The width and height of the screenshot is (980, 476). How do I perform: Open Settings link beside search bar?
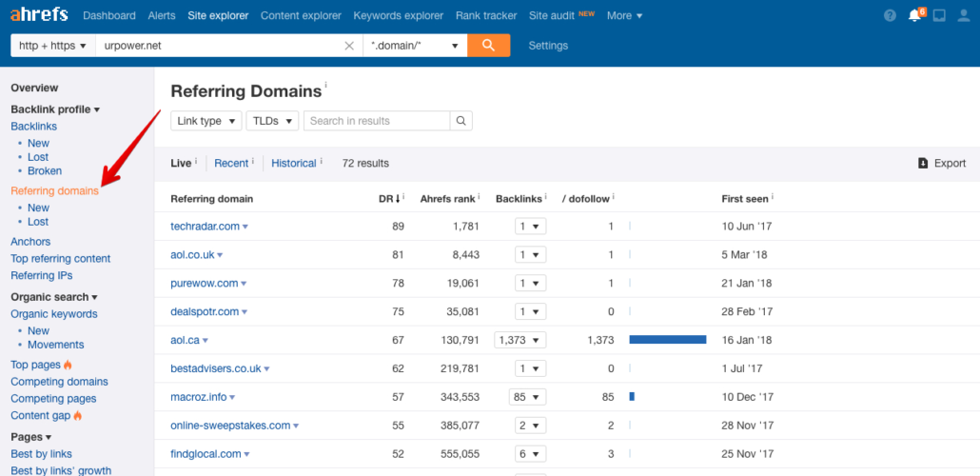[548, 46]
